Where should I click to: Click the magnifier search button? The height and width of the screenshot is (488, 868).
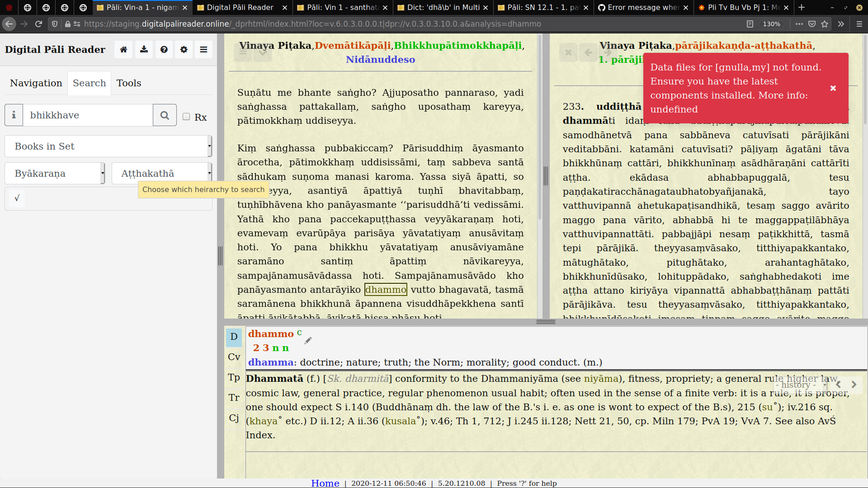[x=165, y=115]
